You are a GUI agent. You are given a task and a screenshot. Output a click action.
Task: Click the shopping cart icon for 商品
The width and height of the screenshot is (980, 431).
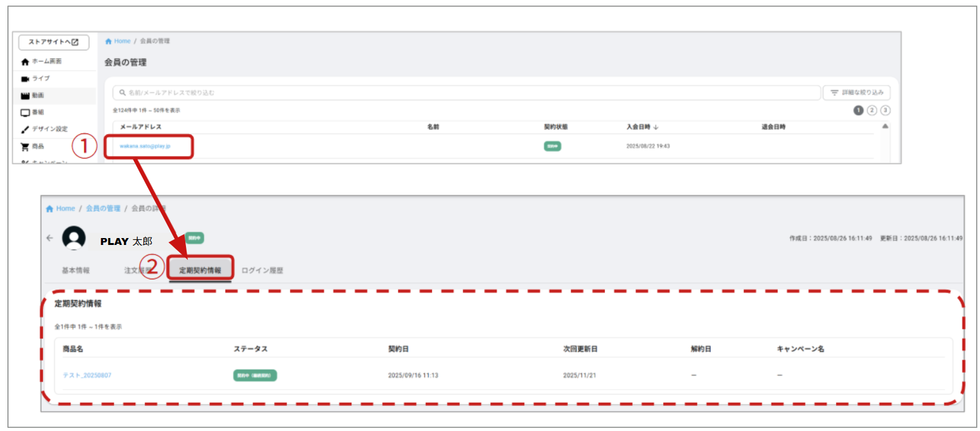click(25, 147)
